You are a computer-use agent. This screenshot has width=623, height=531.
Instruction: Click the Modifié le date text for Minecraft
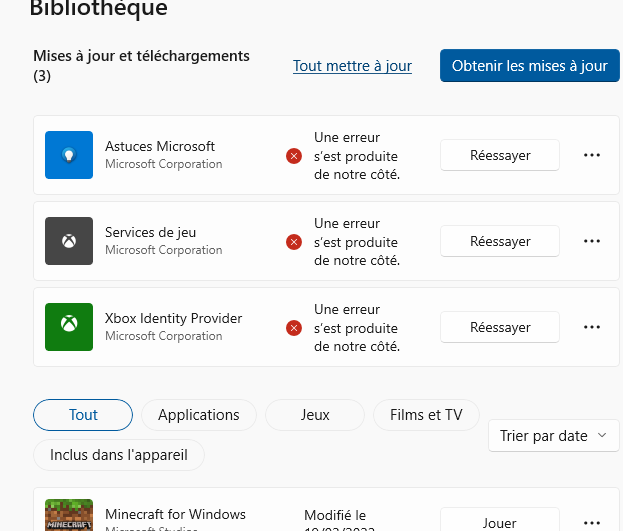click(339, 520)
